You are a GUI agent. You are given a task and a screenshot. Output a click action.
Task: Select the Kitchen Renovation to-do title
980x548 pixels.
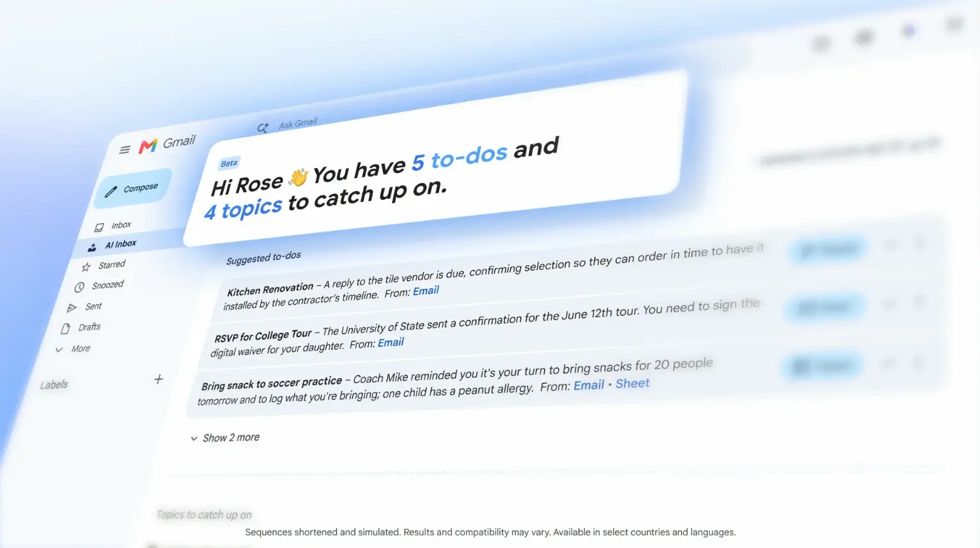(270, 289)
